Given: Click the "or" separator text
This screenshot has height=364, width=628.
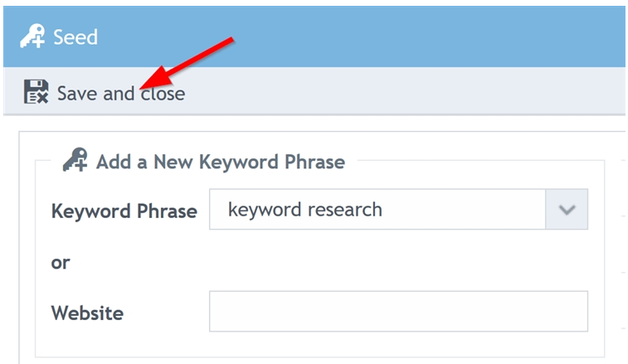Looking at the screenshot, I should coord(61,263).
